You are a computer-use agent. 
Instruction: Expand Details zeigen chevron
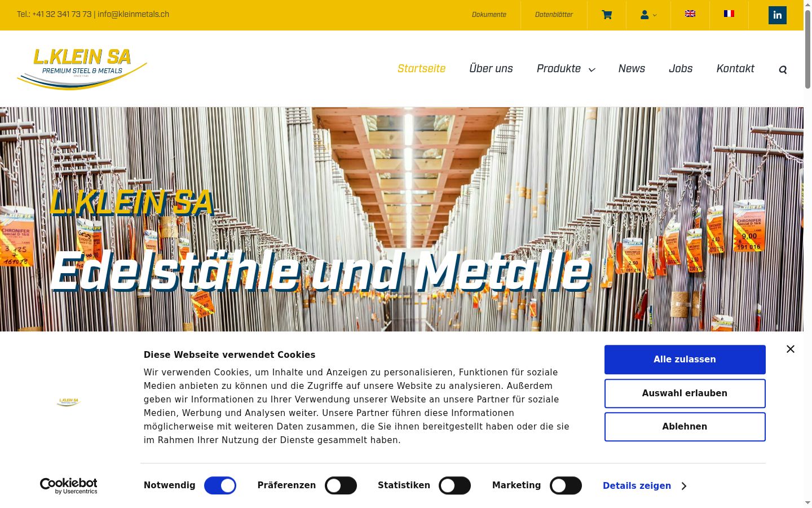683,486
